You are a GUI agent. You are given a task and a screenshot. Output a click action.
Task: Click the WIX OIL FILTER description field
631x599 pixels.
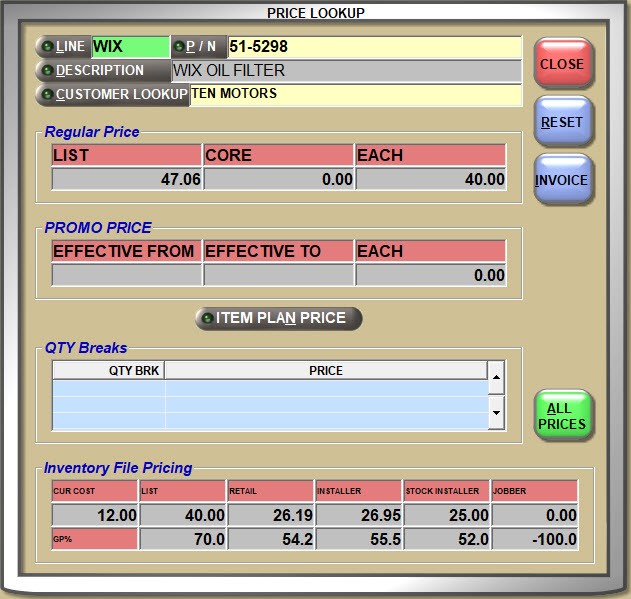click(346, 71)
